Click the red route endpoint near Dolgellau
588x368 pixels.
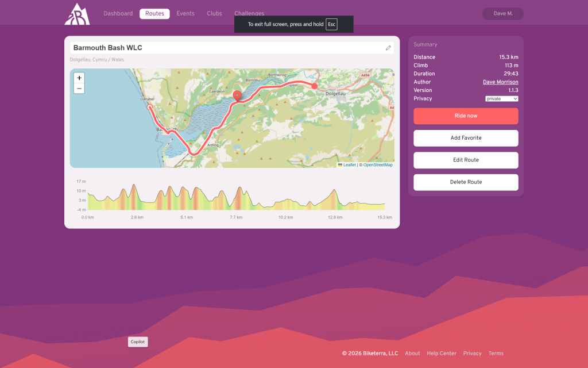(314, 86)
